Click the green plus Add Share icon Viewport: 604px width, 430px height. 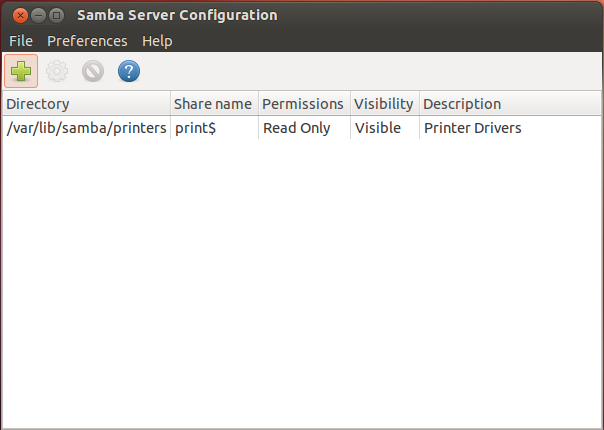coord(21,71)
